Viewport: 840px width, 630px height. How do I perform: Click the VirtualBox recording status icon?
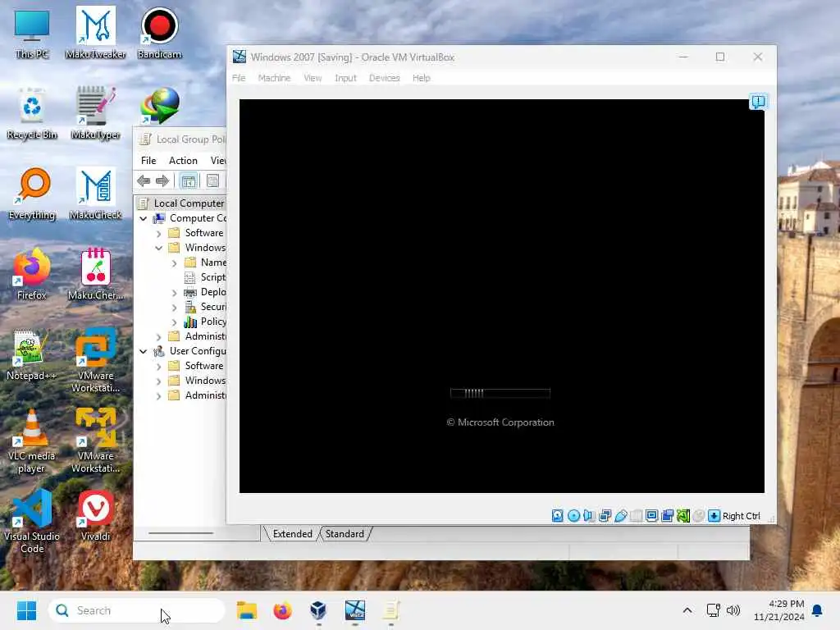(668, 516)
